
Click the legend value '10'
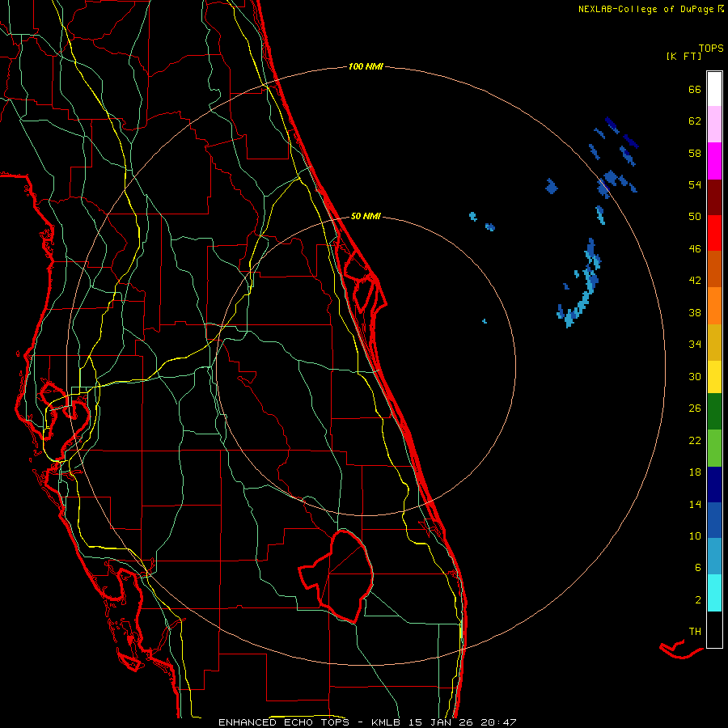click(x=695, y=535)
